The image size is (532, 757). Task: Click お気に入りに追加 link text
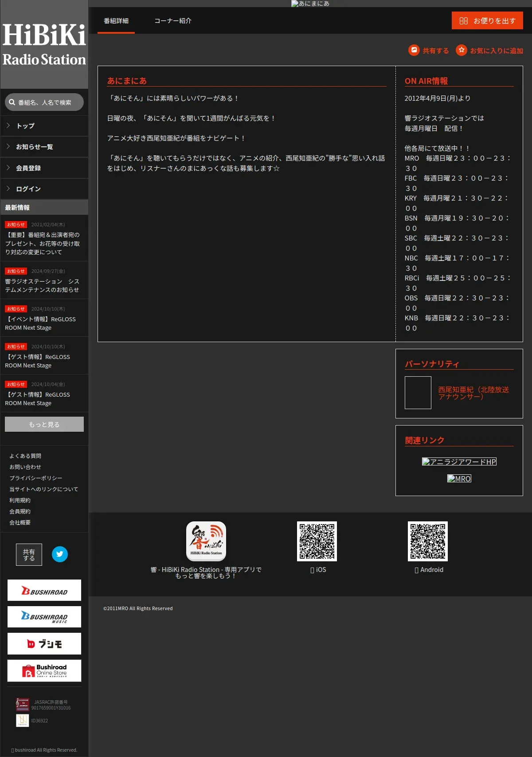[x=497, y=51]
